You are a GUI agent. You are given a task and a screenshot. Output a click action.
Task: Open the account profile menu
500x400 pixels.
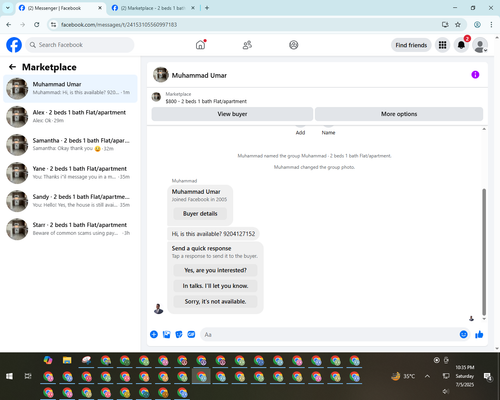[480, 45]
